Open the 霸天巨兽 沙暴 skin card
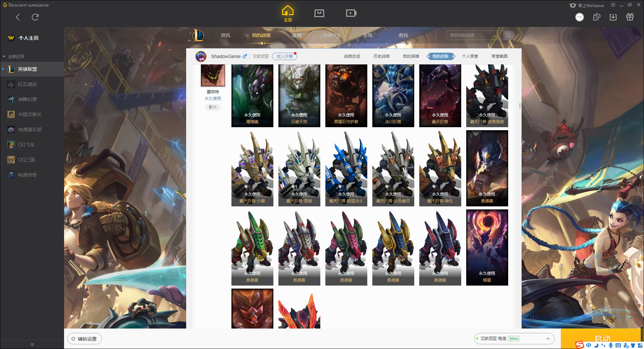Image resolution: width=644 pixels, height=349 pixels. [252, 168]
